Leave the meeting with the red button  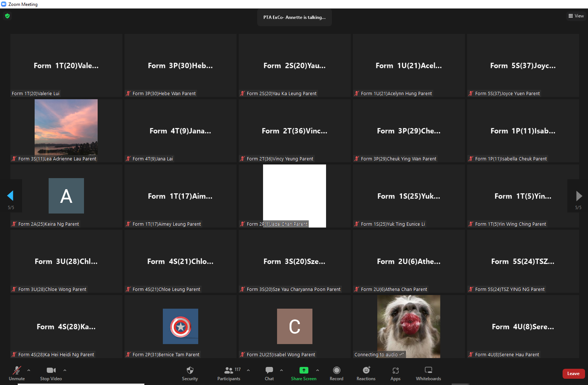(x=573, y=374)
